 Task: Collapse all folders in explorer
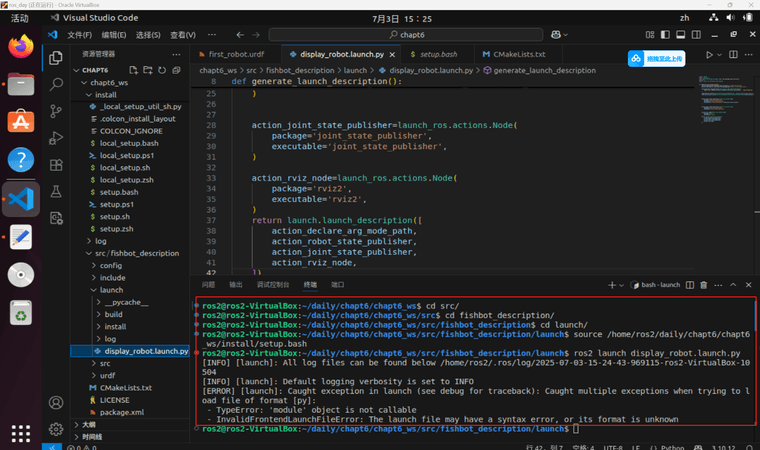pyautogui.click(x=176, y=70)
